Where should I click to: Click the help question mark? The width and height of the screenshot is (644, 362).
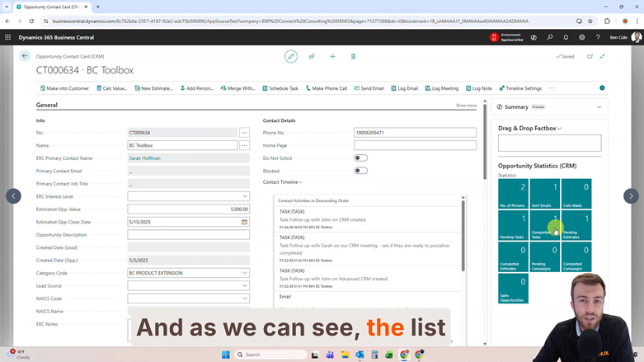(598, 37)
